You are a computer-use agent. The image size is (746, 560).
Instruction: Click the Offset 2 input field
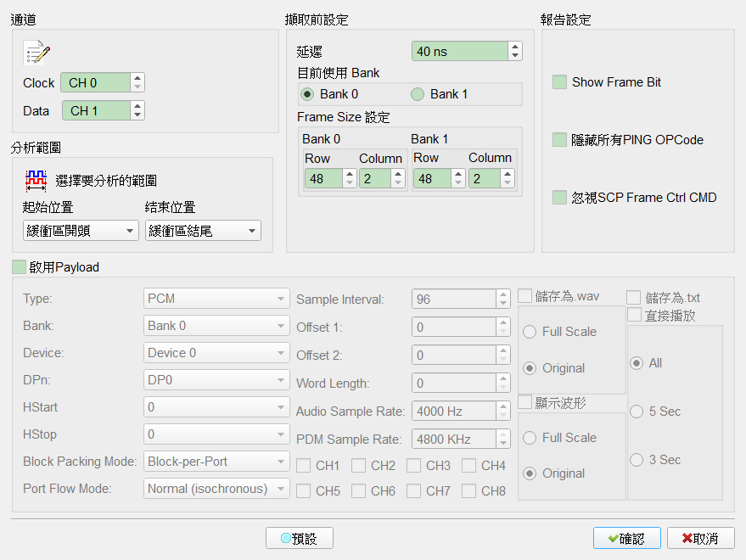[x=454, y=356]
